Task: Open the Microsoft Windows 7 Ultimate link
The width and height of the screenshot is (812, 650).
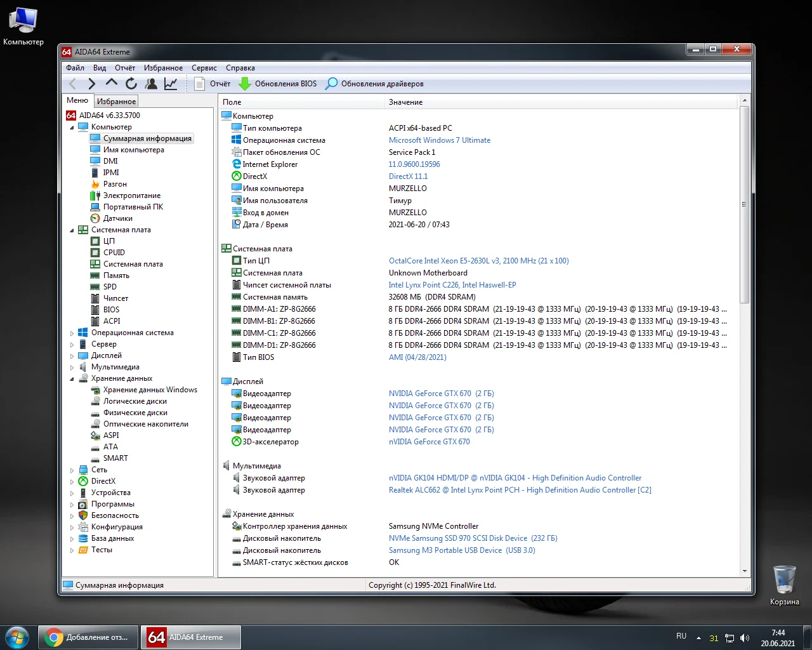Action: tap(439, 140)
